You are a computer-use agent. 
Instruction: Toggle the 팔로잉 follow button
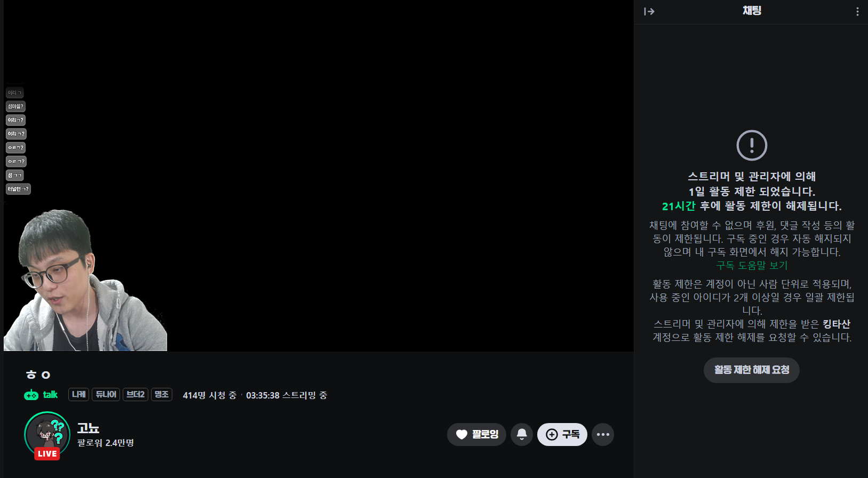(x=476, y=434)
